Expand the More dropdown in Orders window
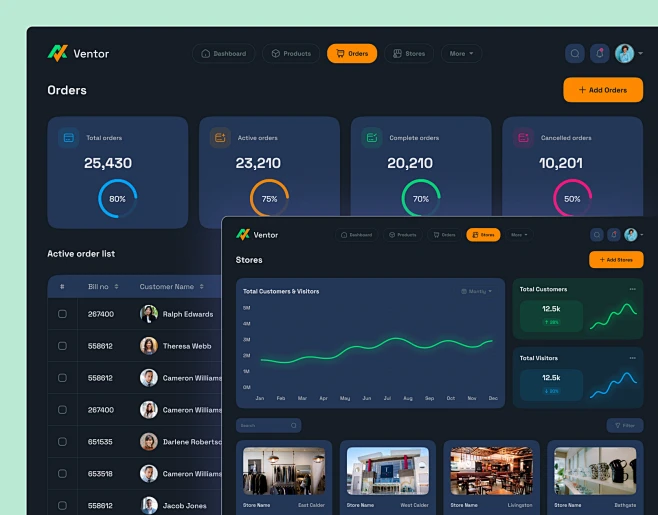This screenshot has height=515, width=658. pos(461,53)
